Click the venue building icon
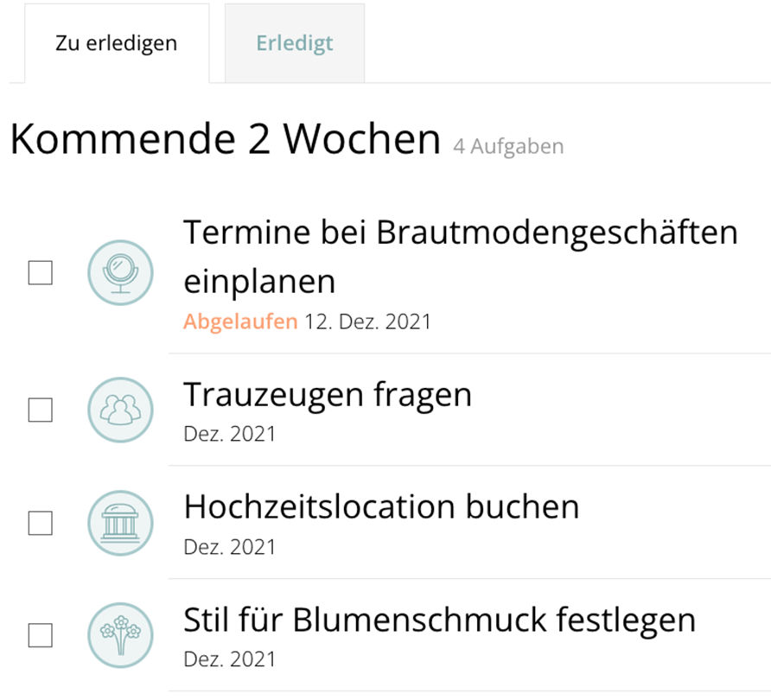 120,523
